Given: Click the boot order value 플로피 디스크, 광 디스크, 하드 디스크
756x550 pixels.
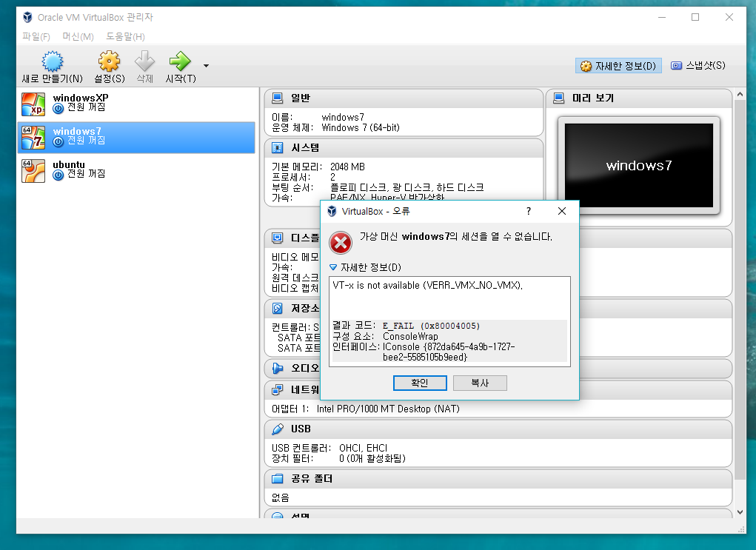Looking at the screenshot, I should click(x=407, y=187).
